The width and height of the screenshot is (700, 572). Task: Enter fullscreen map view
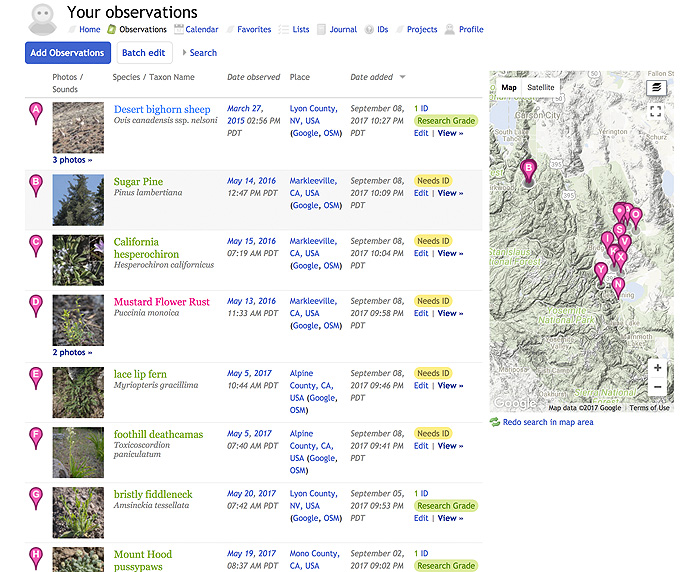[x=656, y=112]
